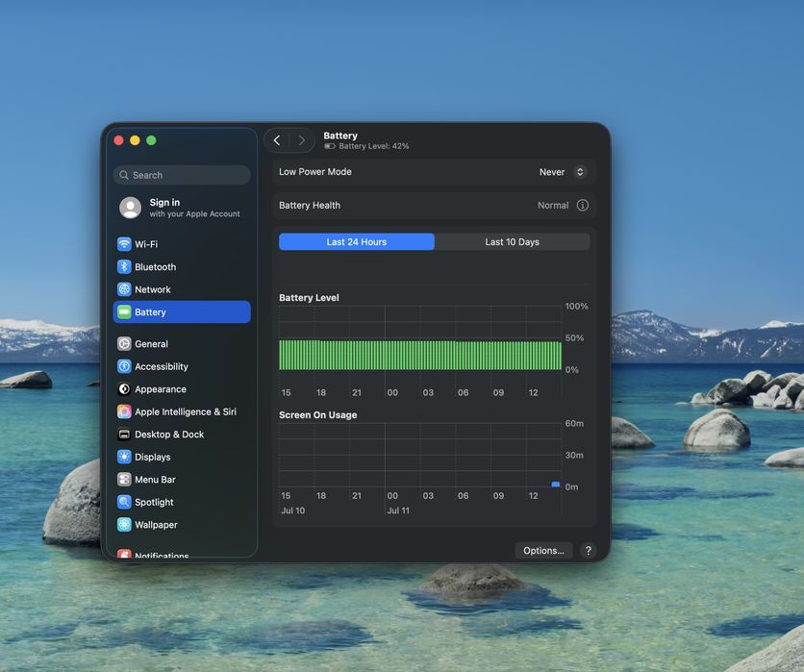Click the Screen On Usage heading
The width and height of the screenshot is (804, 672).
[318, 414]
